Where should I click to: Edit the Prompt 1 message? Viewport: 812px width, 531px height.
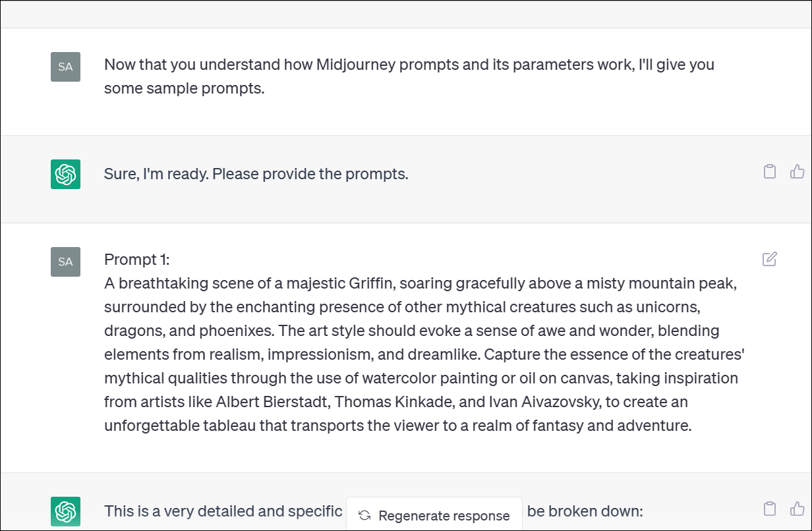[x=769, y=259]
